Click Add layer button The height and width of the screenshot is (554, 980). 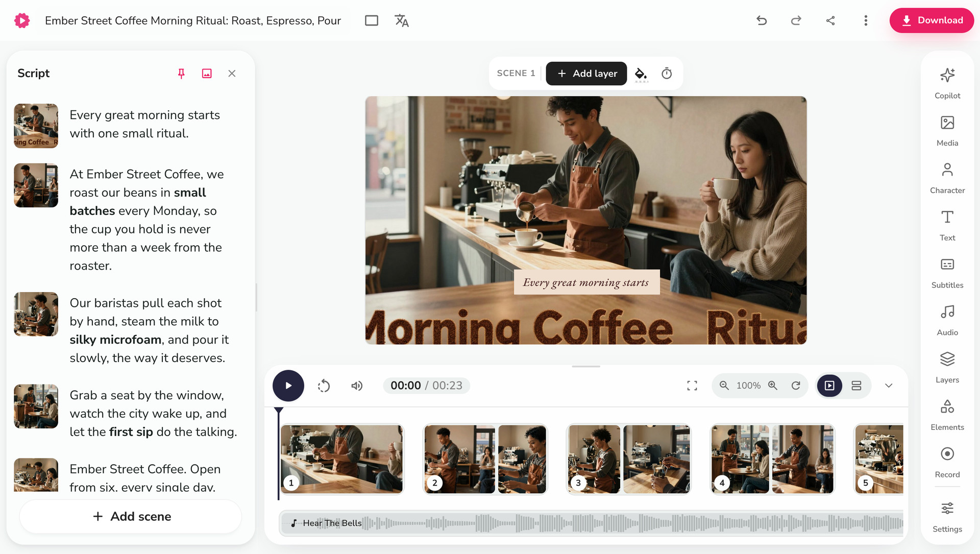pos(586,74)
